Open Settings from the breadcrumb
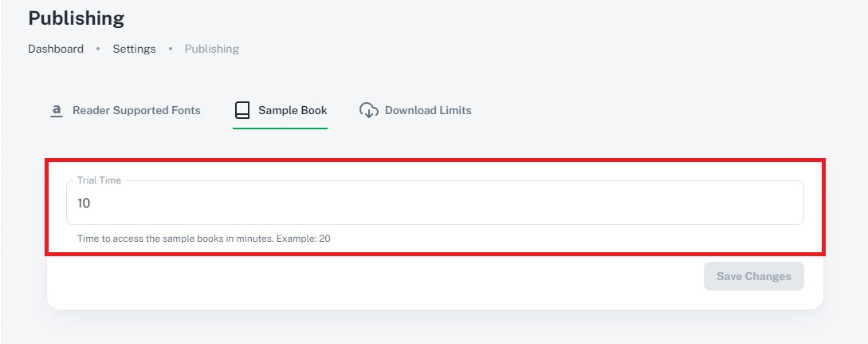Screen dimensions: 868x344 coord(134,49)
